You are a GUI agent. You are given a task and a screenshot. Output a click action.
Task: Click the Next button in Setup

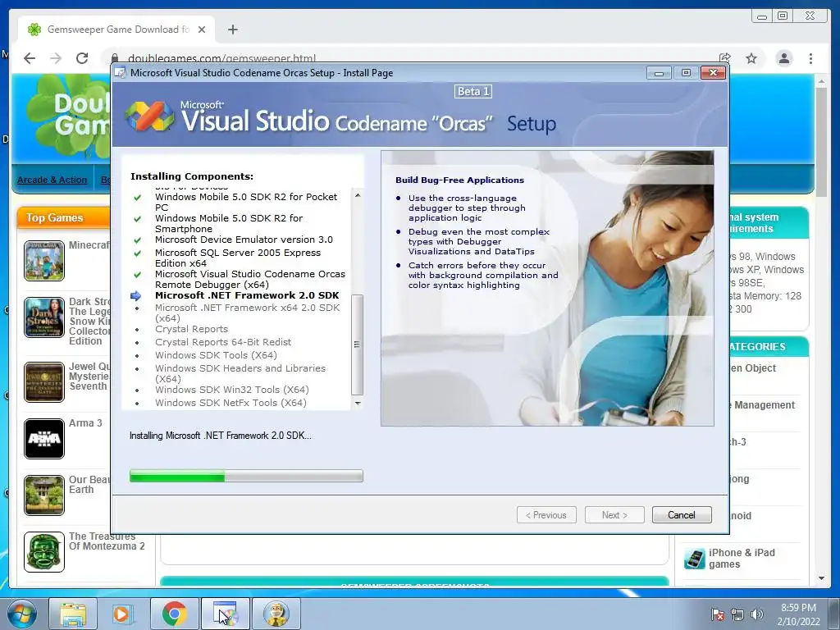[614, 515]
